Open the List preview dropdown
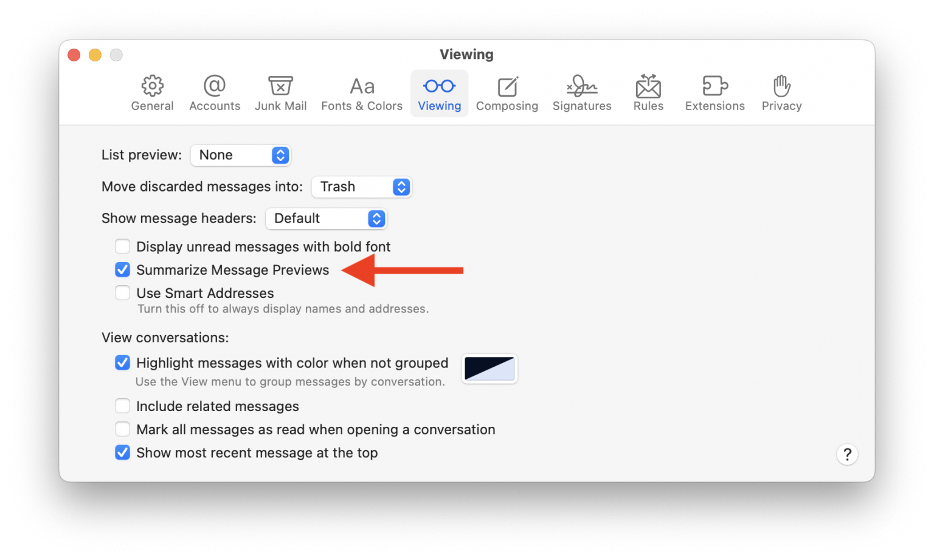Screen dimensions: 934x560 tap(241, 155)
